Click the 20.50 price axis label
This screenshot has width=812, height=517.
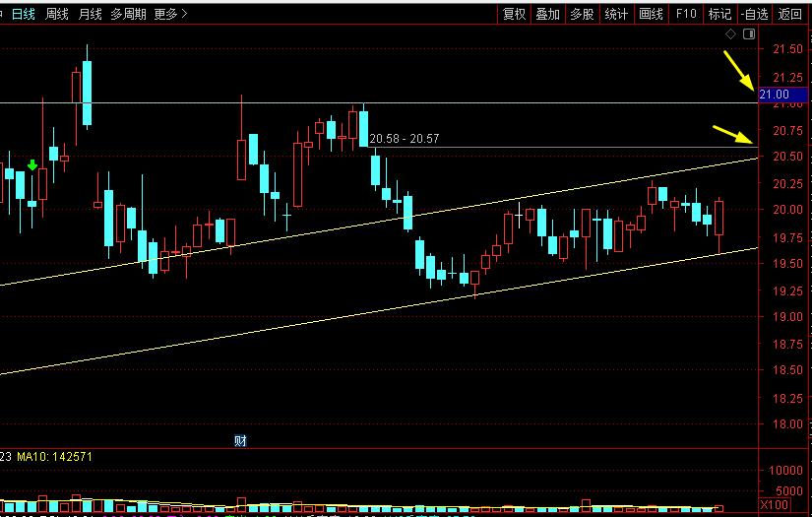click(787, 157)
